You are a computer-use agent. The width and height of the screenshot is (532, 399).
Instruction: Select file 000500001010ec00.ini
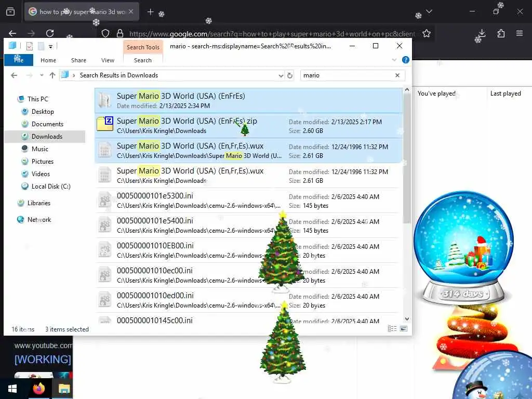coord(249,275)
